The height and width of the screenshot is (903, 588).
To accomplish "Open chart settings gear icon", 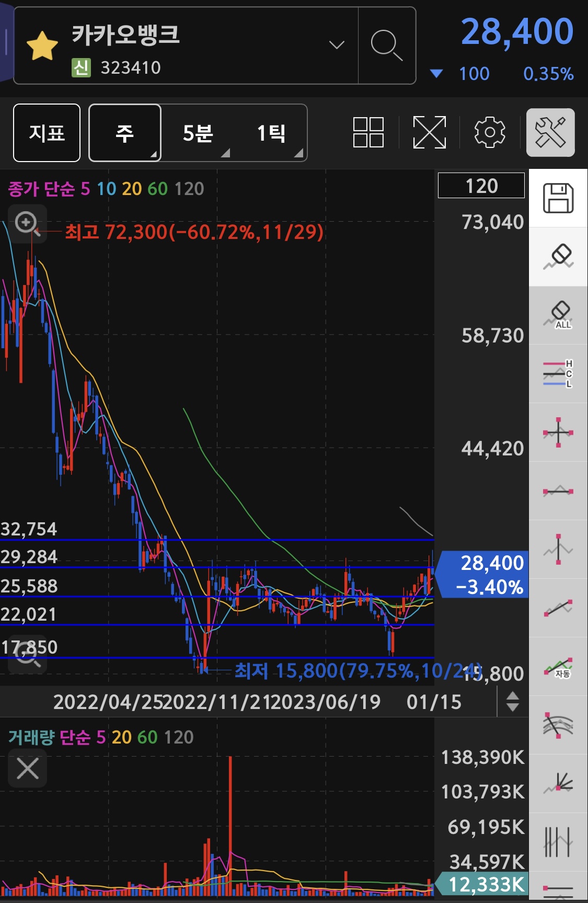I will tap(490, 132).
